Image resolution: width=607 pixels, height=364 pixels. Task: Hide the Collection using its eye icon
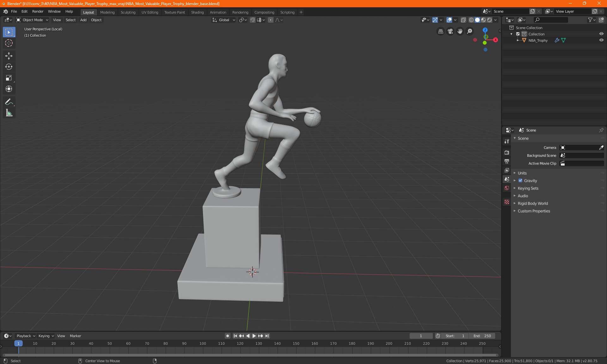point(601,34)
